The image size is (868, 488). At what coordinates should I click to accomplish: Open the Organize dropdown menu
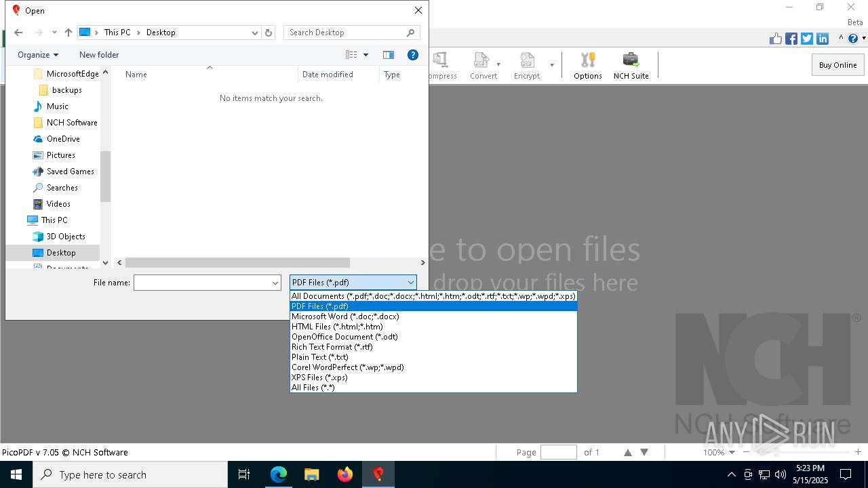click(38, 55)
